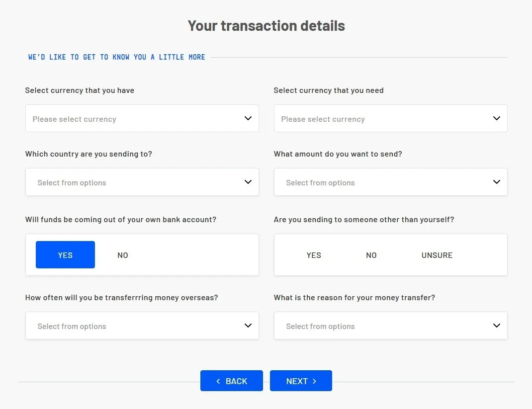This screenshot has height=409, width=532.
Task: Select NO for funds from own bank account
Action: 123,255
